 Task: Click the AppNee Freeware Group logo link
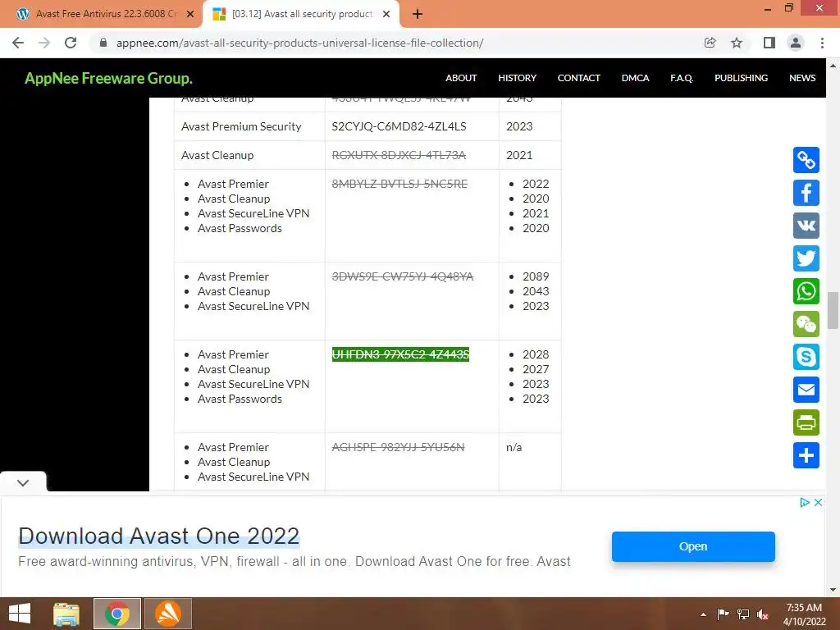[x=109, y=78]
